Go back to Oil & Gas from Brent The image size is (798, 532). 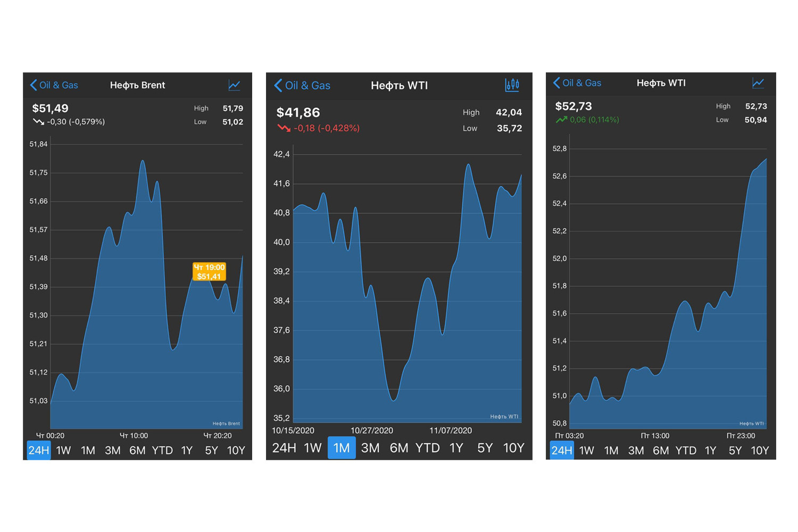tap(59, 85)
